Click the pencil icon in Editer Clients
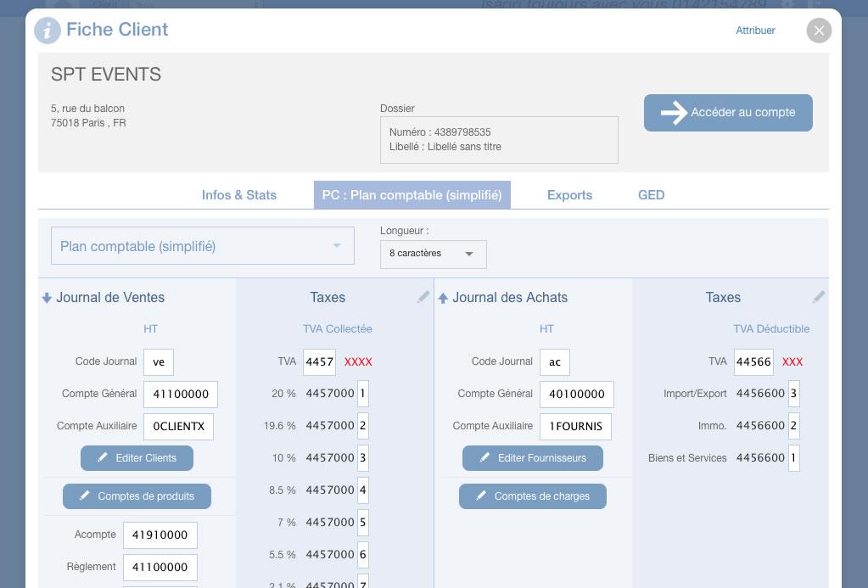The height and width of the screenshot is (588, 868). (103, 457)
